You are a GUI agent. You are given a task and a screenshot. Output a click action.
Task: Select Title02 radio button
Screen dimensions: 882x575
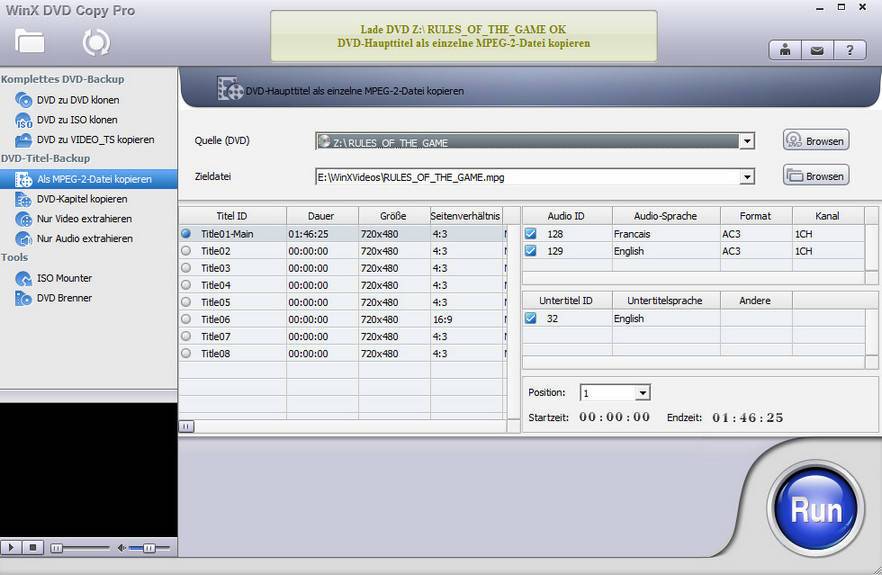[186, 250]
